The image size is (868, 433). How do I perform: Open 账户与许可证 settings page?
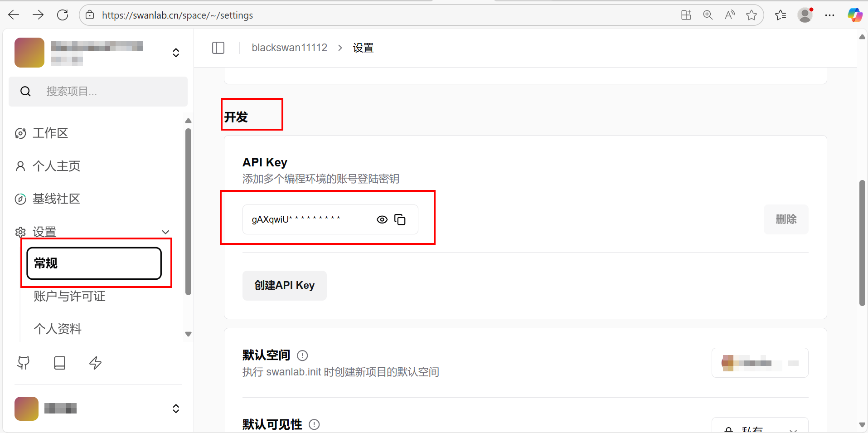[x=69, y=296]
